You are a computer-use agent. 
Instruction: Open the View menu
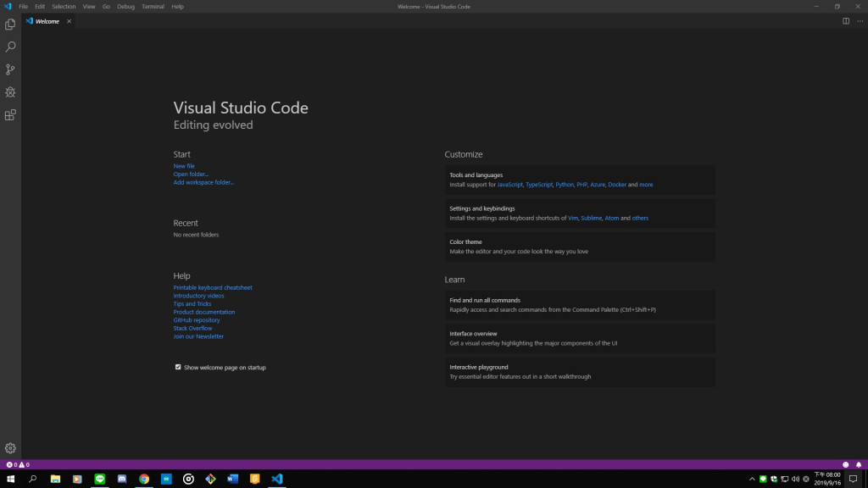click(88, 7)
